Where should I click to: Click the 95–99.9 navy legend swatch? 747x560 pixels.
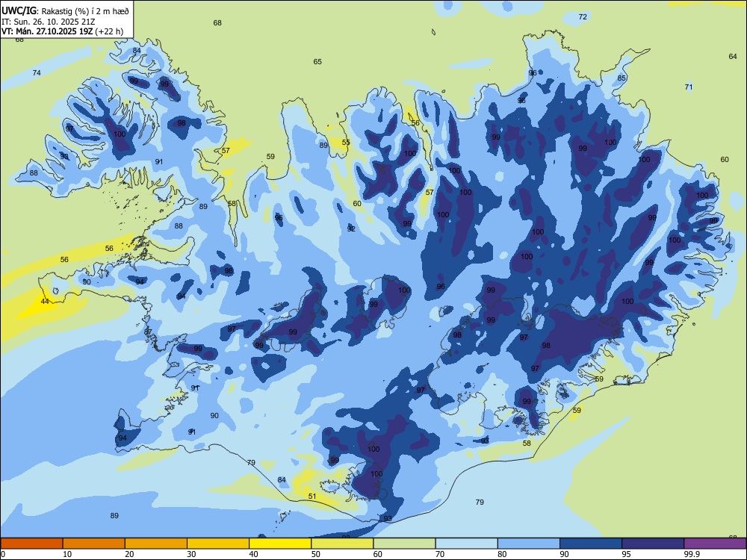653,544
